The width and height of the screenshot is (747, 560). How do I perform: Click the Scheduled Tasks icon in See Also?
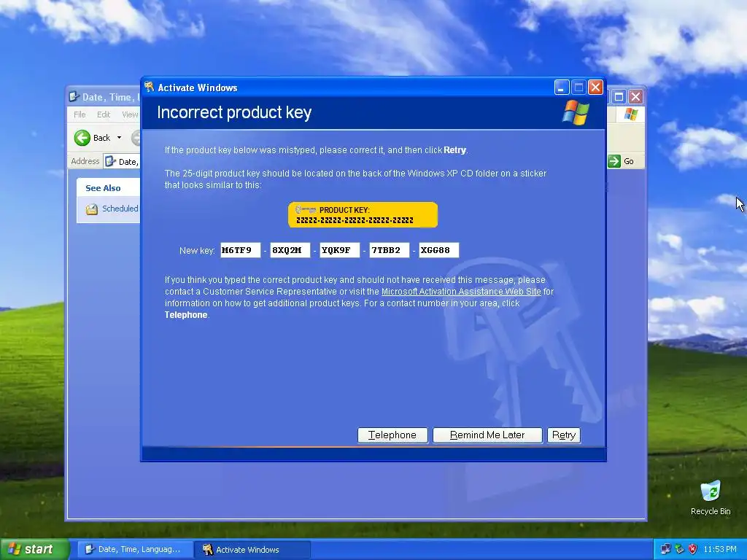tap(91, 209)
